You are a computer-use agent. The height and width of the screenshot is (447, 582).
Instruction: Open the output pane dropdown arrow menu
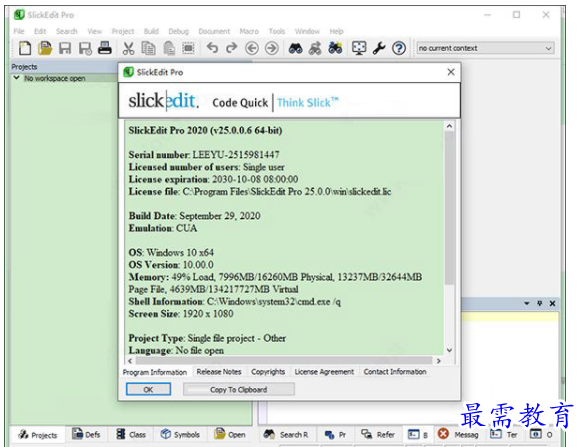pyautogui.click(x=527, y=303)
